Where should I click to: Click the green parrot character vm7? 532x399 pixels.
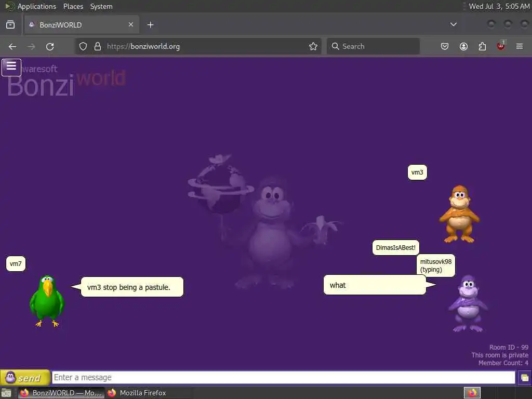click(x=47, y=301)
